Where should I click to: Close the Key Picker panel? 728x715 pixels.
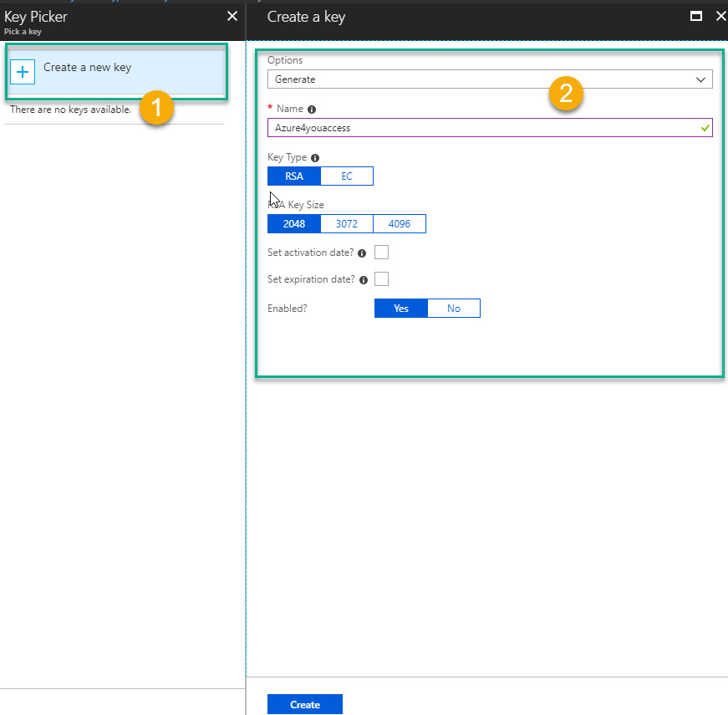click(x=232, y=16)
